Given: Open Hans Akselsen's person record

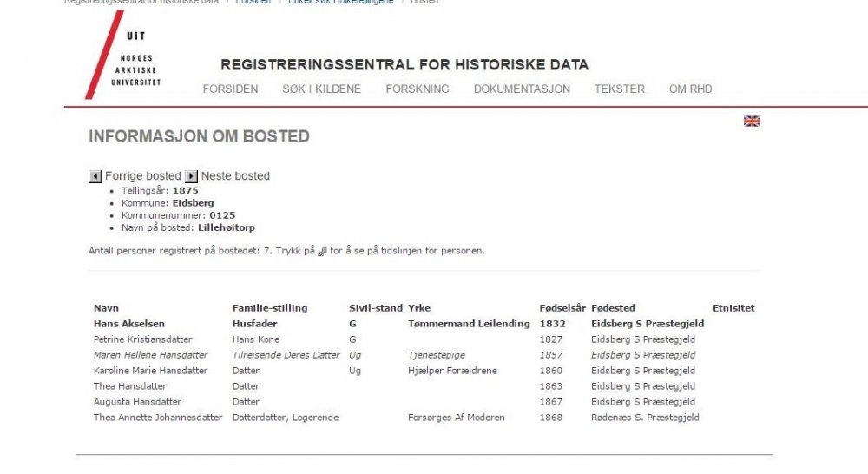Looking at the screenshot, I should pos(129,324).
